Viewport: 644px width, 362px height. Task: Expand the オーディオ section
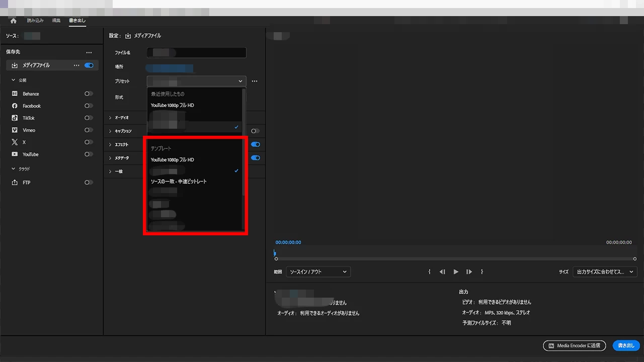point(110,118)
